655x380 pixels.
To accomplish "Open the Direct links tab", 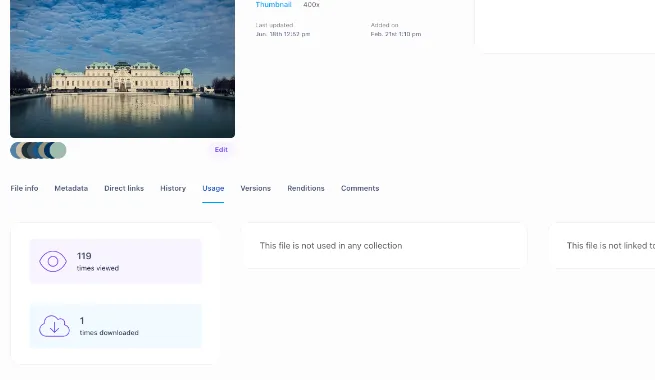I will click(124, 188).
